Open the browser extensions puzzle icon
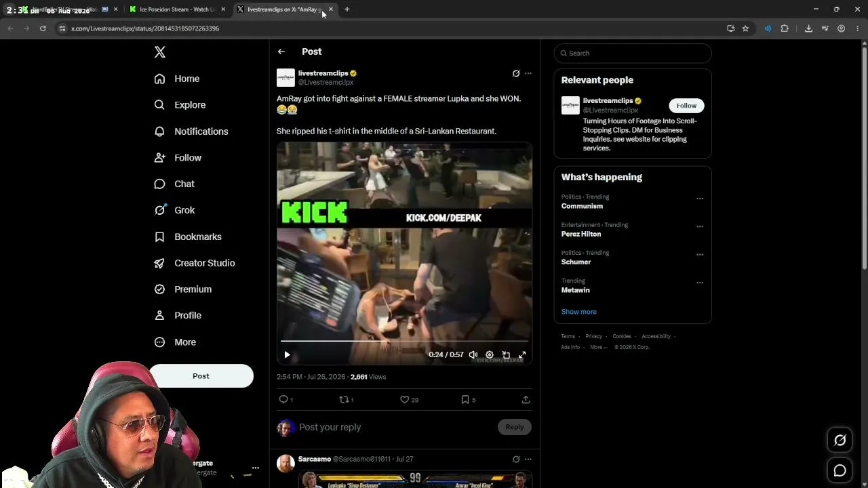The image size is (868, 488). click(785, 28)
